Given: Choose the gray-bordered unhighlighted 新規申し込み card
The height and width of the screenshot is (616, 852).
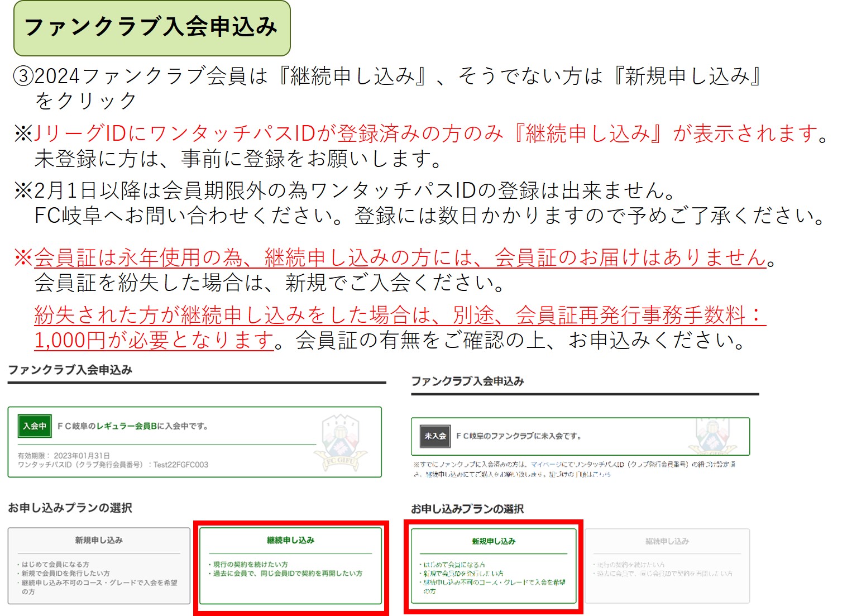Looking at the screenshot, I should click(99, 566).
